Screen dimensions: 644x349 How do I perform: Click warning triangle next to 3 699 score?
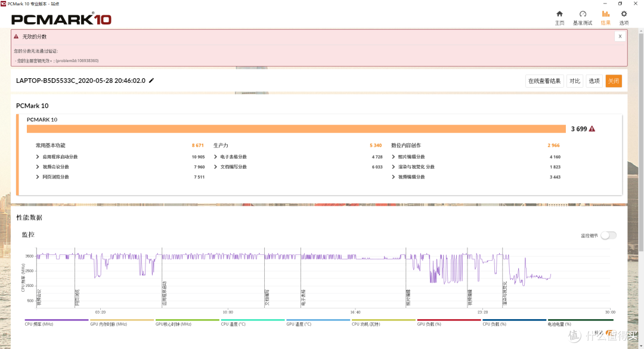pos(592,129)
